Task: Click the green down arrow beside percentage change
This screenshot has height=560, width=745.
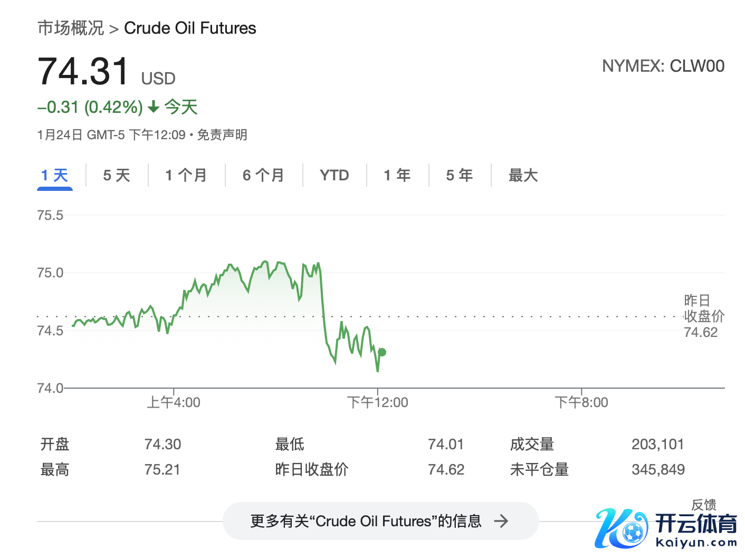Action: [154, 108]
